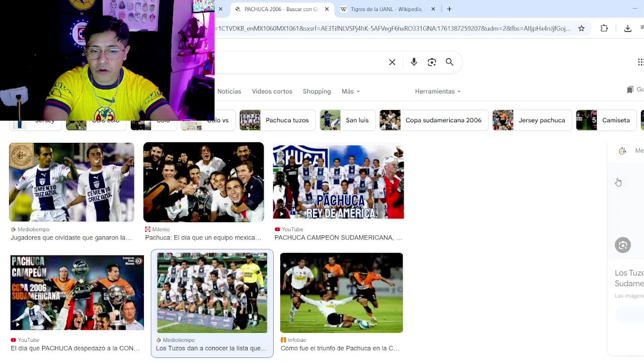Image resolution: width=644 pixels, height=362 pixels.
Task: Open the Videos cortos search filter
Action: point(272,92)
